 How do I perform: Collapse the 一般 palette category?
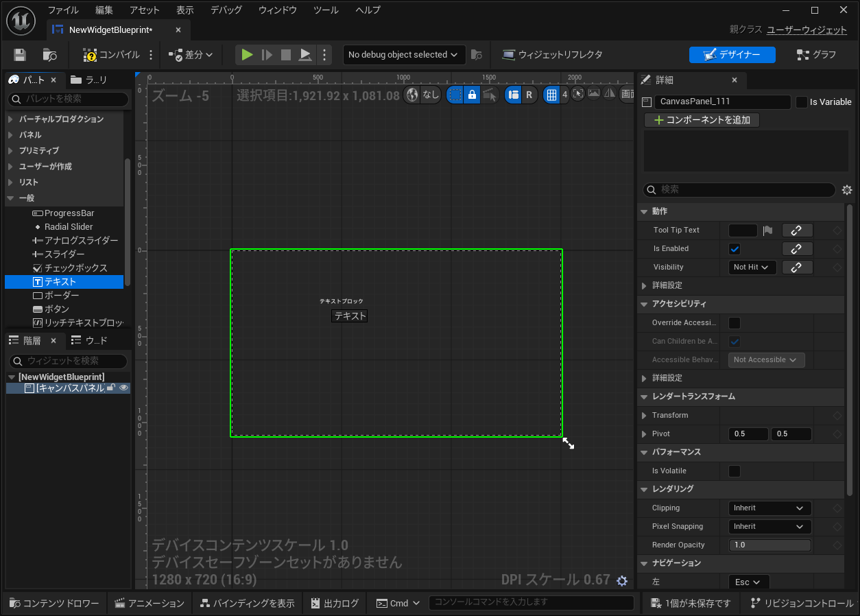(x=10, y=198)
